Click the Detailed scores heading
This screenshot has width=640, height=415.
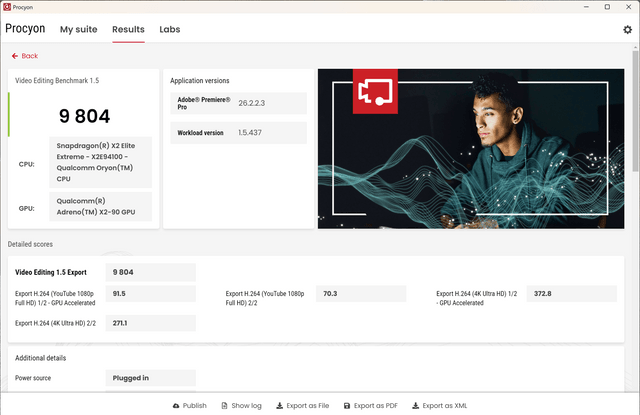pos(30,244)
